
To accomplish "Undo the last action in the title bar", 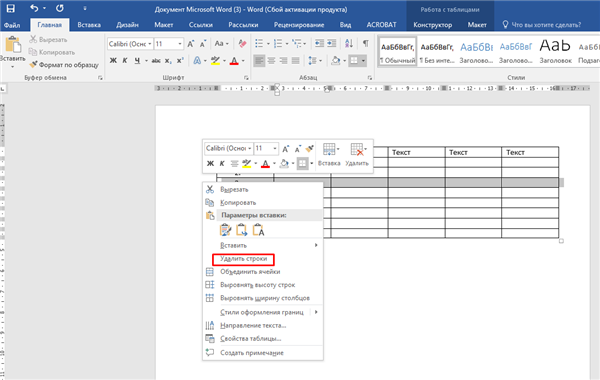I will pos(34,8).
